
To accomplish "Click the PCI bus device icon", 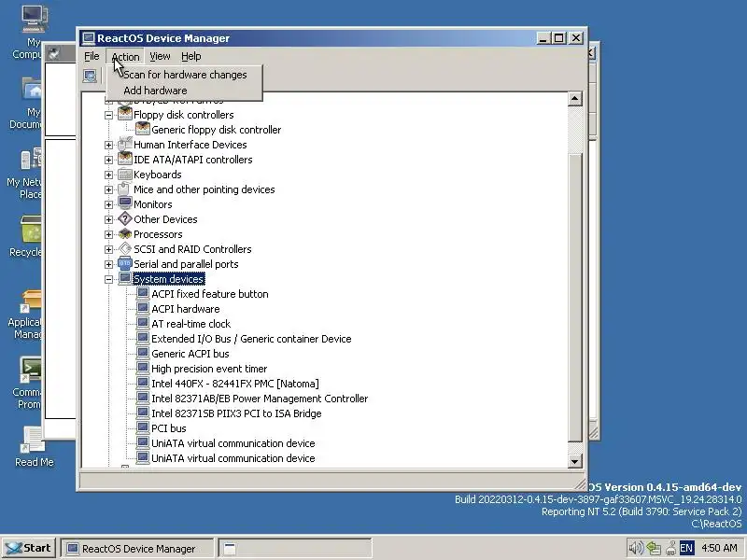I will click(143, 427).
